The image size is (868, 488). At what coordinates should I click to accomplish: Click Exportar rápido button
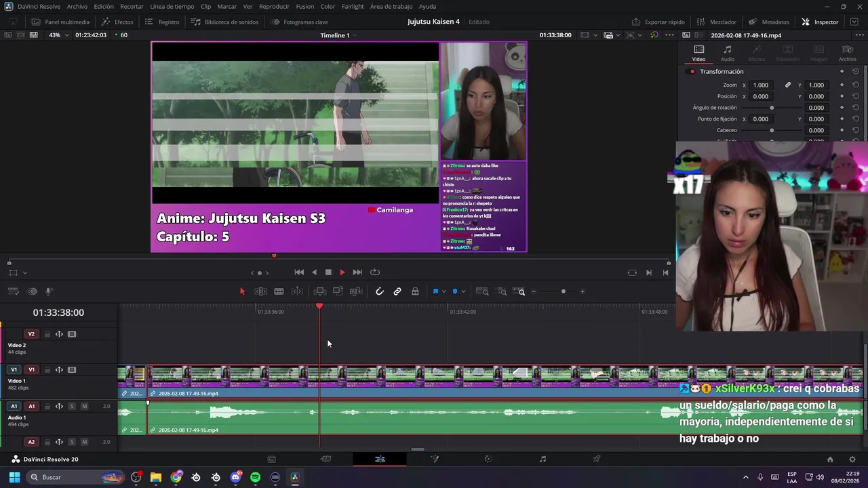click(x=658, y=22)
